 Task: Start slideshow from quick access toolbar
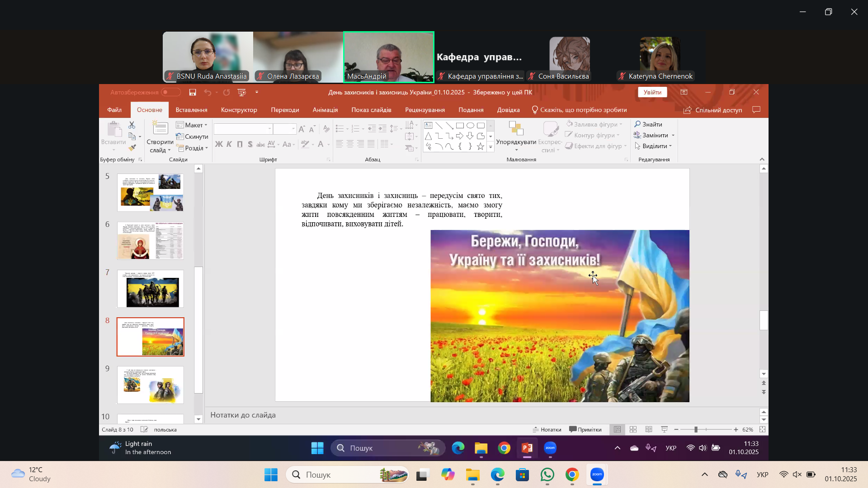pos(242,92)
